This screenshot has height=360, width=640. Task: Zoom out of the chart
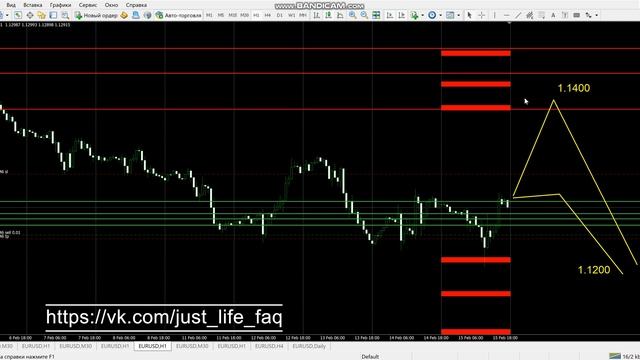[x=364, y=15]
